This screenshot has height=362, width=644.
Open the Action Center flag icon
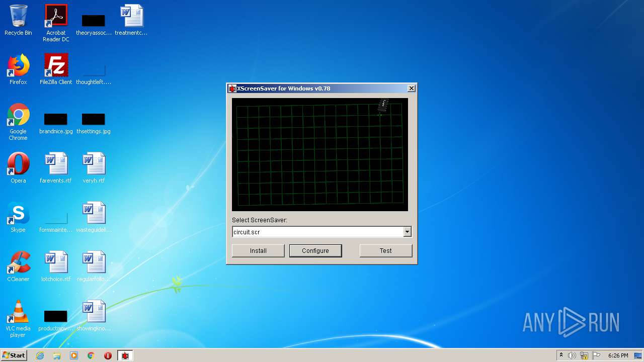[x=596, y=355]
